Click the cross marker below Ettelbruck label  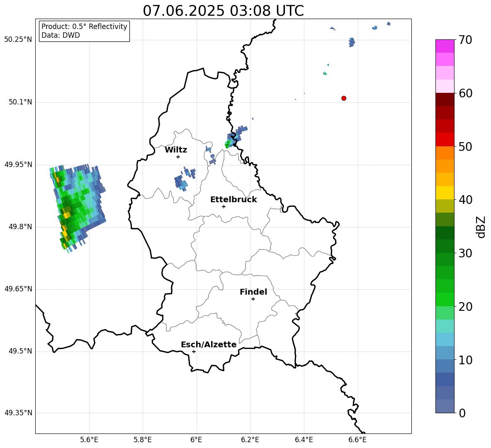pos(224,206)
